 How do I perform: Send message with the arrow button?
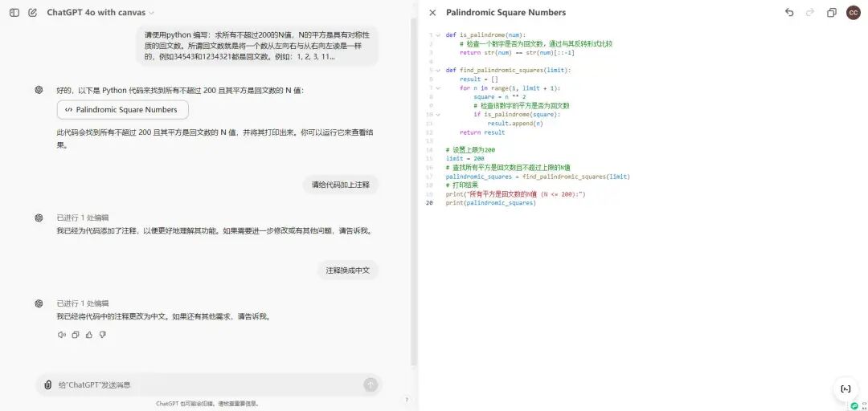[x=371, y=385]
